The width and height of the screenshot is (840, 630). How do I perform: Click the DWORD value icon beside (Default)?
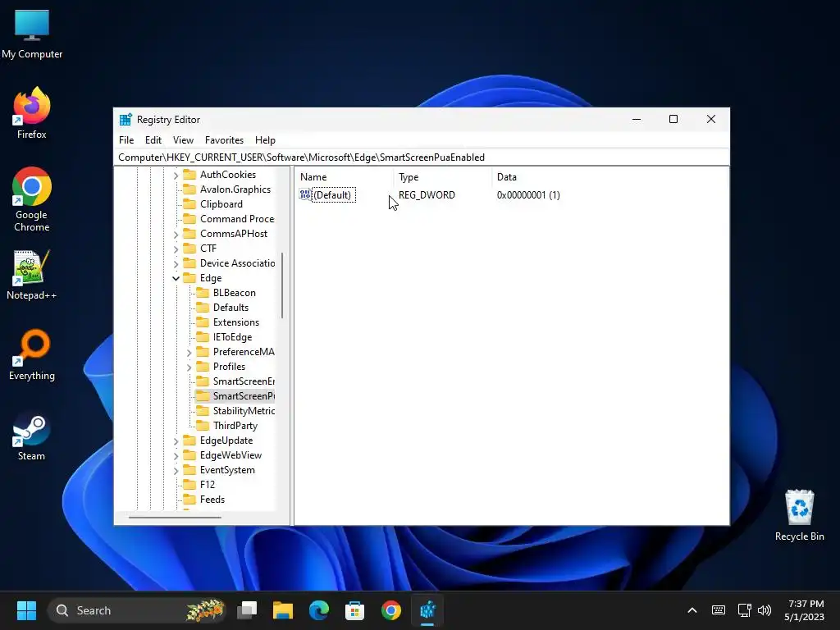pos(305,195)
